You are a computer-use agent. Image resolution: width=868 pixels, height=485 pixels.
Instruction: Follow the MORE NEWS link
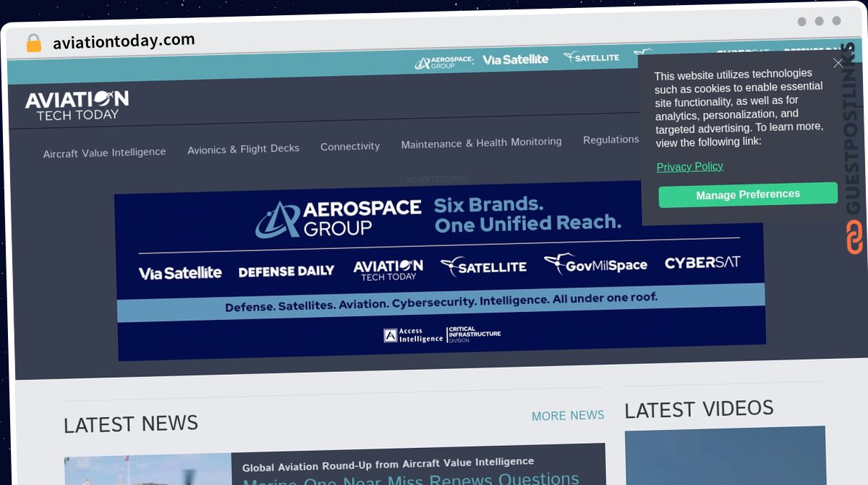pos(568,416)
